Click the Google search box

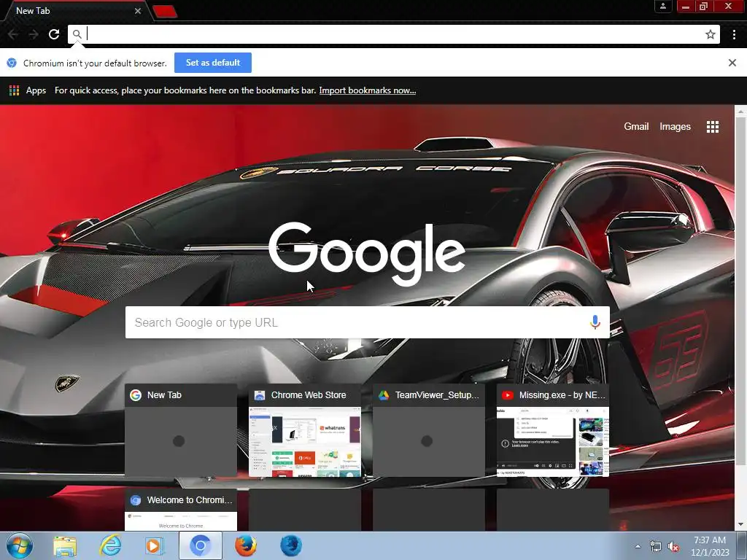(368, 322)
